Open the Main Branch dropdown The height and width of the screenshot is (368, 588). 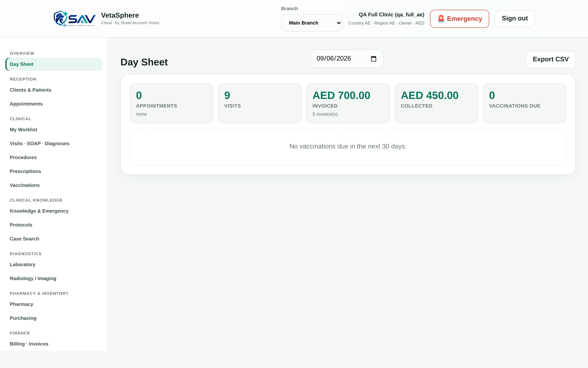coord(312,23)
